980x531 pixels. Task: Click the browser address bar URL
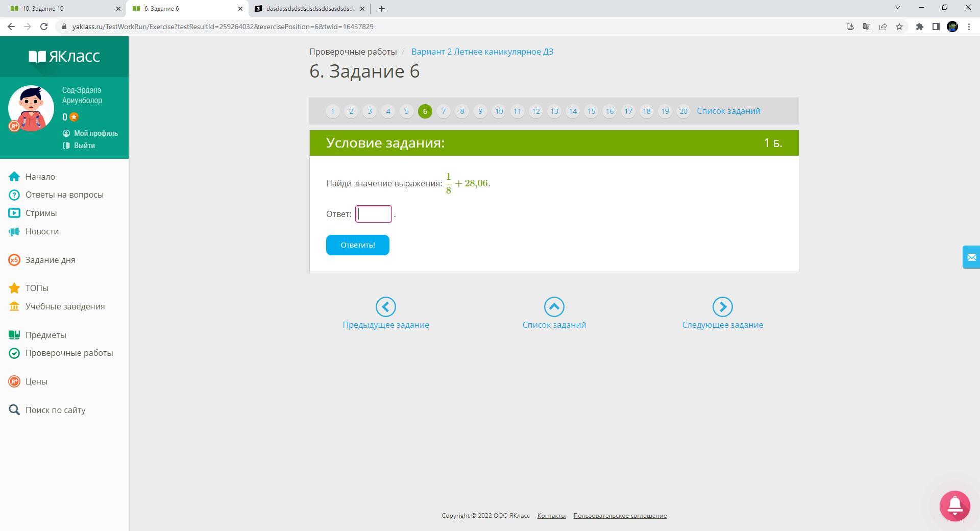pyautogui.click(x=223, y=27)
